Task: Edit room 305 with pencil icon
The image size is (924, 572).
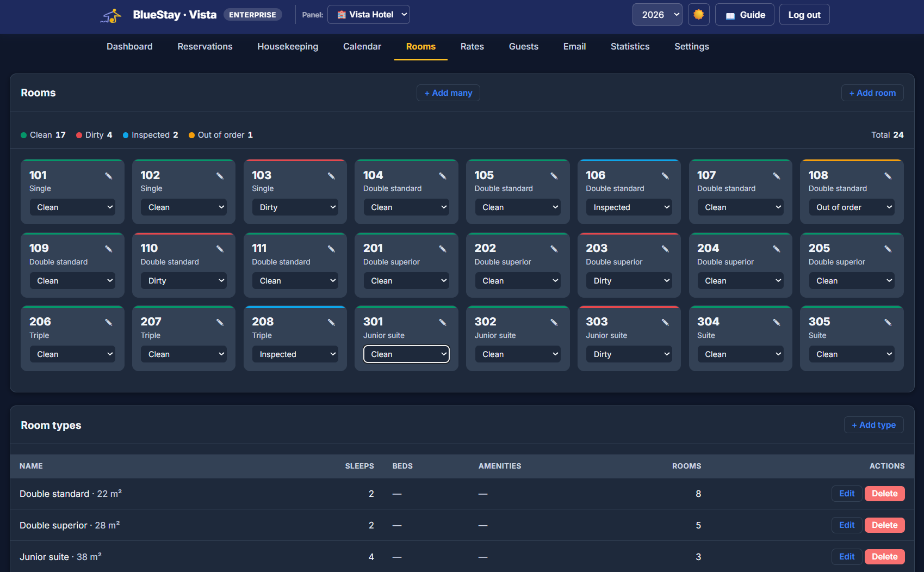Action: (x=888, y=322)
